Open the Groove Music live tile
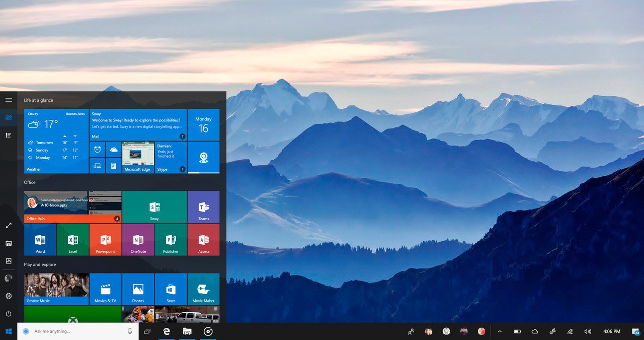 point(56,289)
